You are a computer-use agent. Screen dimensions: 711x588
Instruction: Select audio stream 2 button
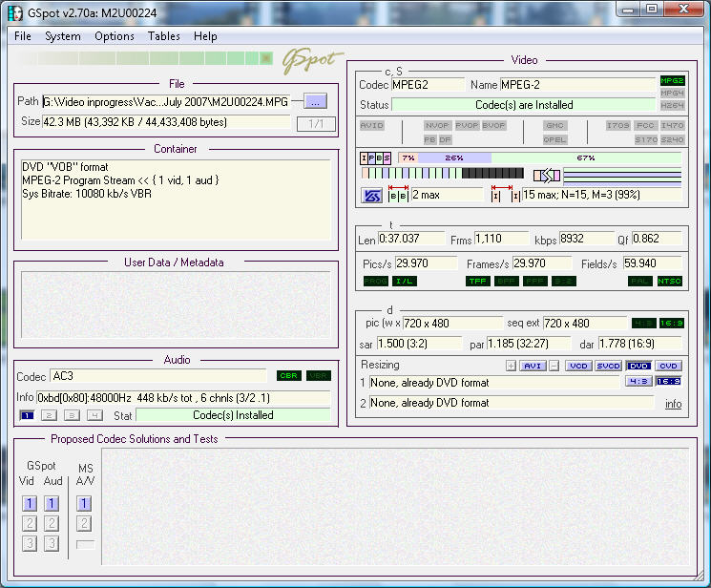click(x=49, y=415)
